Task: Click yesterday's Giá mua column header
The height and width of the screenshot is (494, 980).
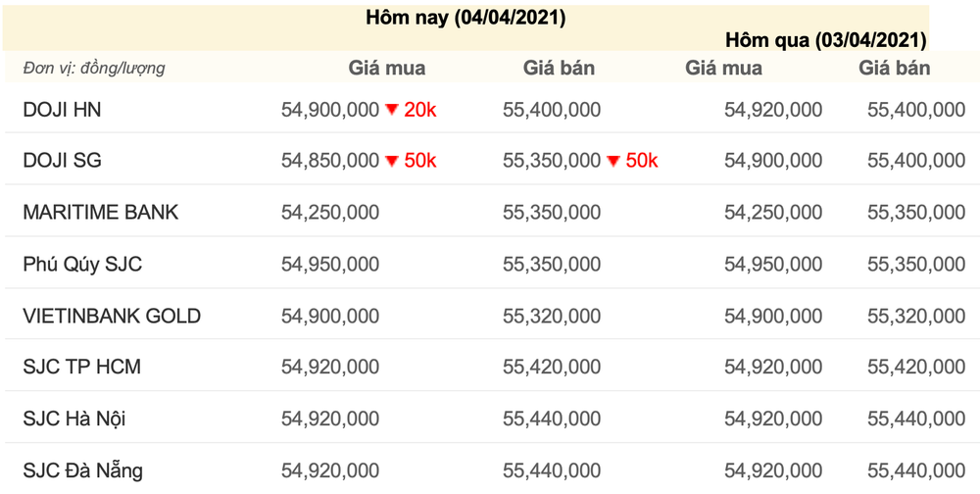Action: click(724, 68)
